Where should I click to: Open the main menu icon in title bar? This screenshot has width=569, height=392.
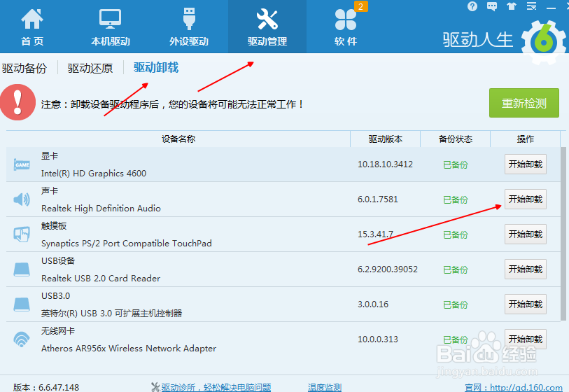tap(532, 6)
